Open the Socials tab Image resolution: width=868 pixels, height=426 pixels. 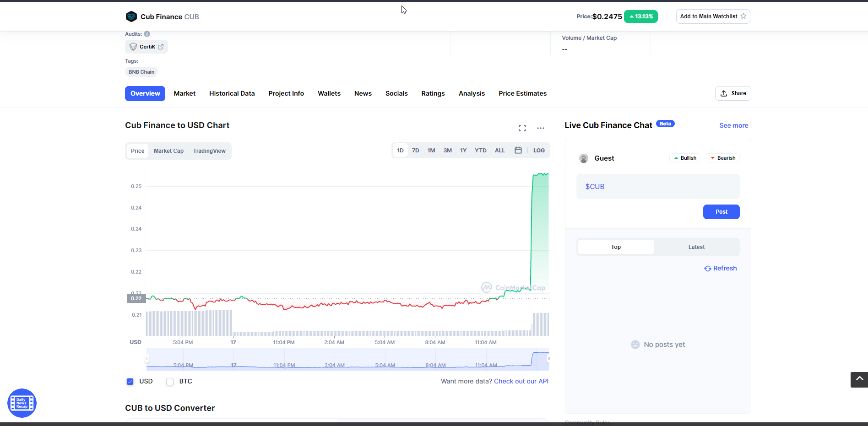(x=396, y=93)
